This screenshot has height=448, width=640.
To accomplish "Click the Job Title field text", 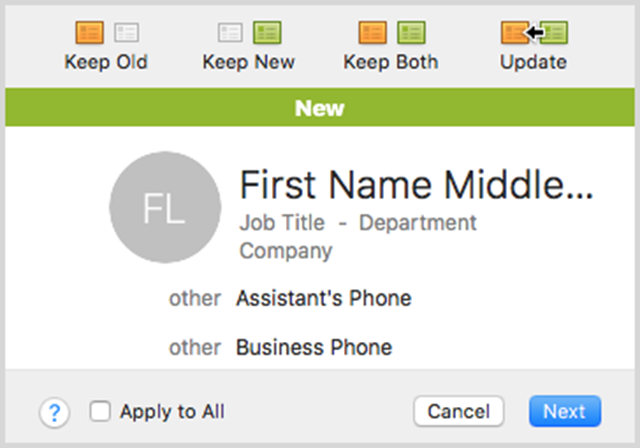I will click(x=282, y=223).
